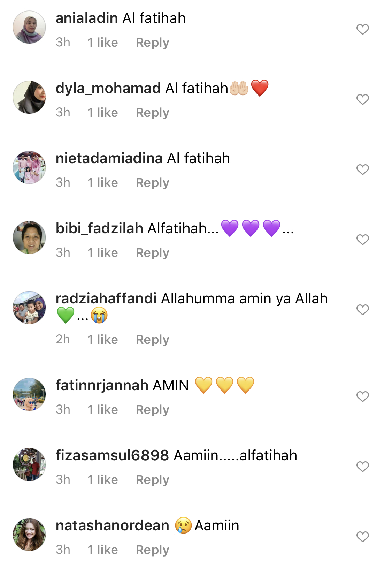Screen dimensions: 392x575
Task: Like anialadin's comment with the heart icon
Action: point(362,29)
